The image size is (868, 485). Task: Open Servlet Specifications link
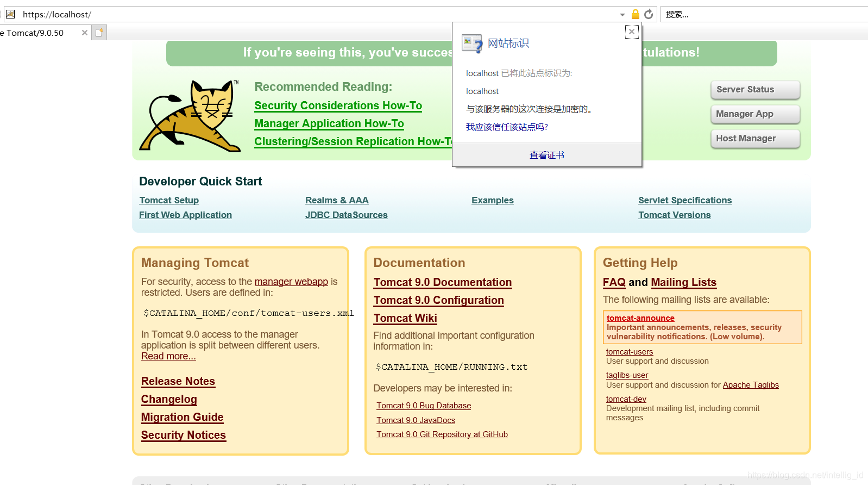(x=685, y=201)
